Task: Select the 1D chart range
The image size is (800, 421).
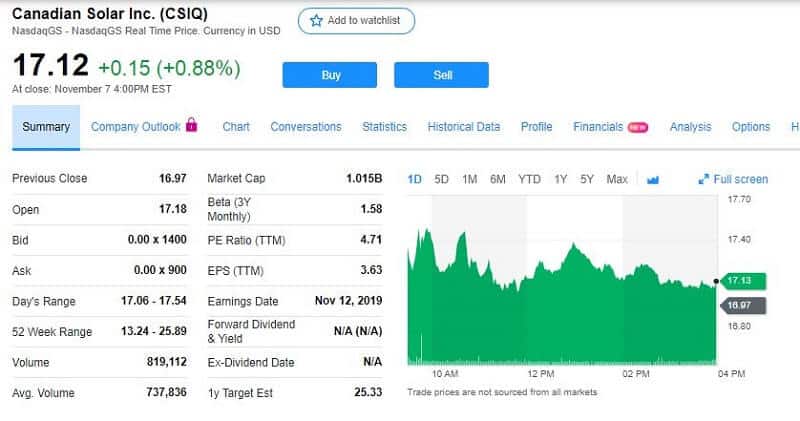Action: 415,180
